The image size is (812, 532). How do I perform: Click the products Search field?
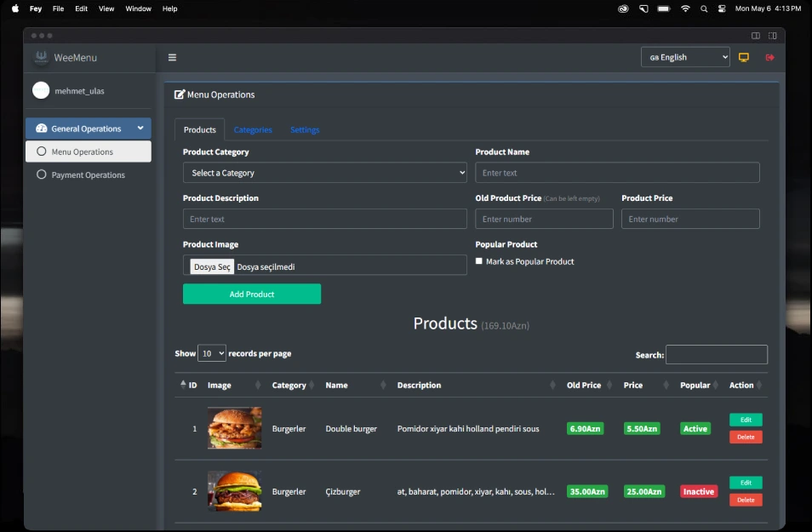(x=717, y=354)
